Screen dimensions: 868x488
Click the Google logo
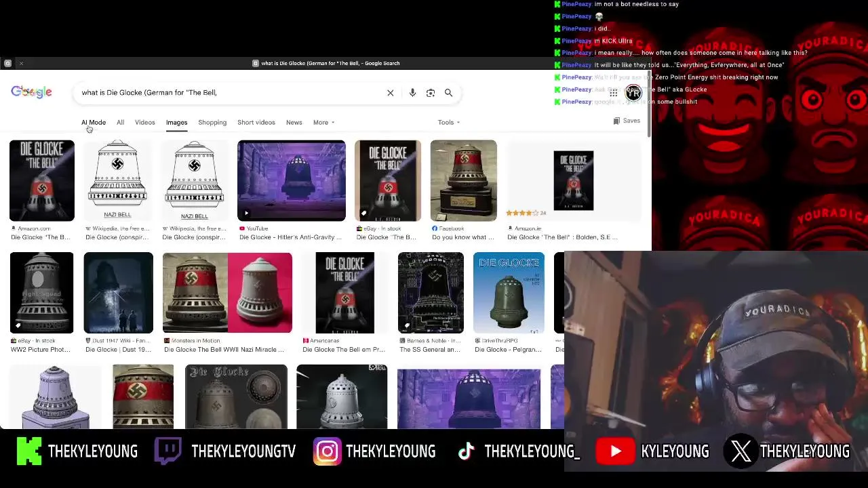click(x=31, y=92)
